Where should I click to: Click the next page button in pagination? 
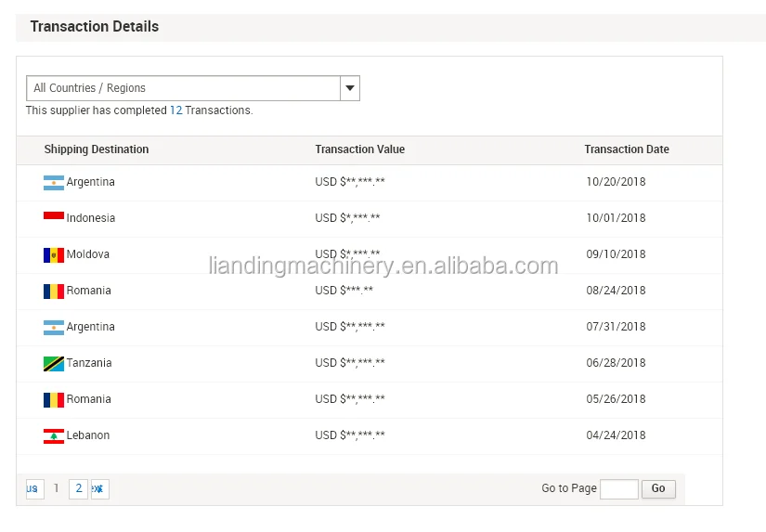[x=99, y=488]
